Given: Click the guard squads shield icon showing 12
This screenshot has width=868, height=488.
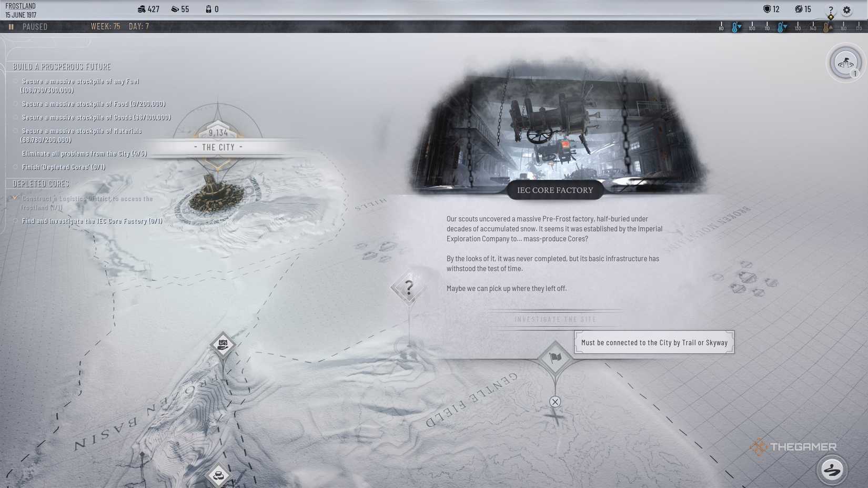Looking at the screenshot, I should [x=768, y=9].
